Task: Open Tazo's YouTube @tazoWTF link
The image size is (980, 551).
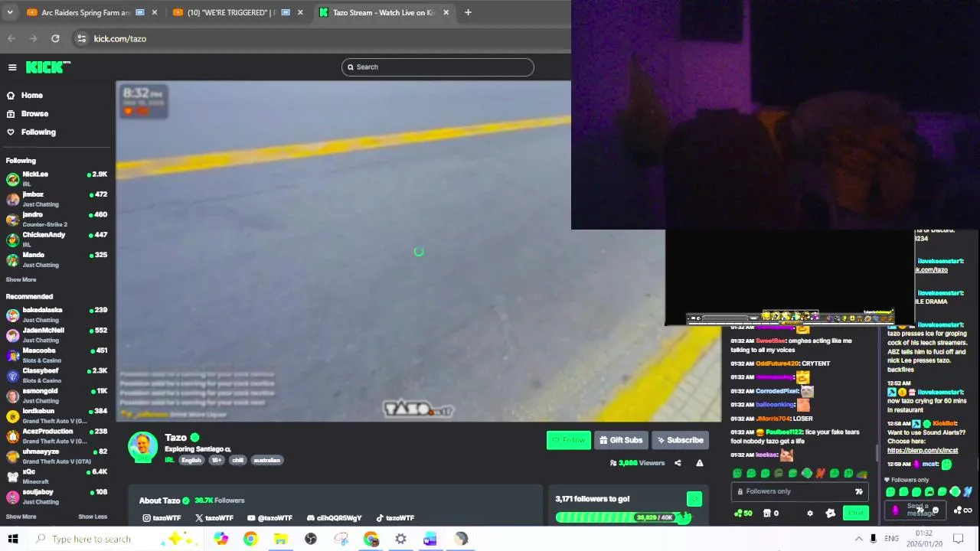Action: click(x=269, y=518)
